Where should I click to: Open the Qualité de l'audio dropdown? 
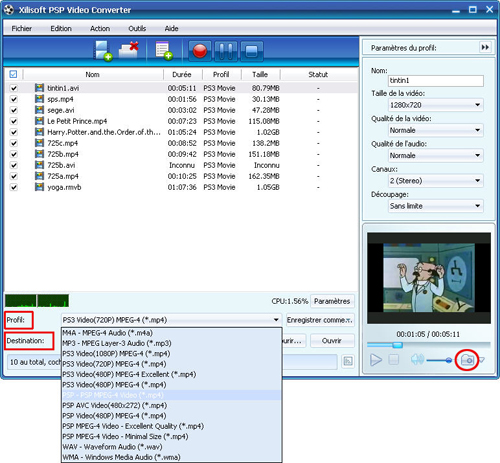436,155
